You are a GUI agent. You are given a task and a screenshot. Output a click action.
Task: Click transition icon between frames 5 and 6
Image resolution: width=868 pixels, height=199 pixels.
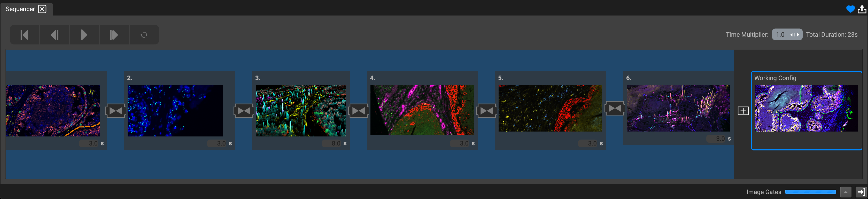point(615,109)
